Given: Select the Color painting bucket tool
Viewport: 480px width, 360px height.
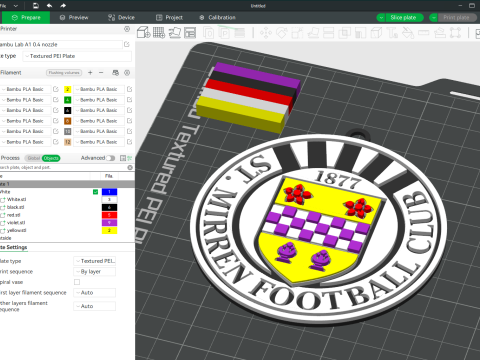Looking at the screenshot, I should (x=408, y=33).
